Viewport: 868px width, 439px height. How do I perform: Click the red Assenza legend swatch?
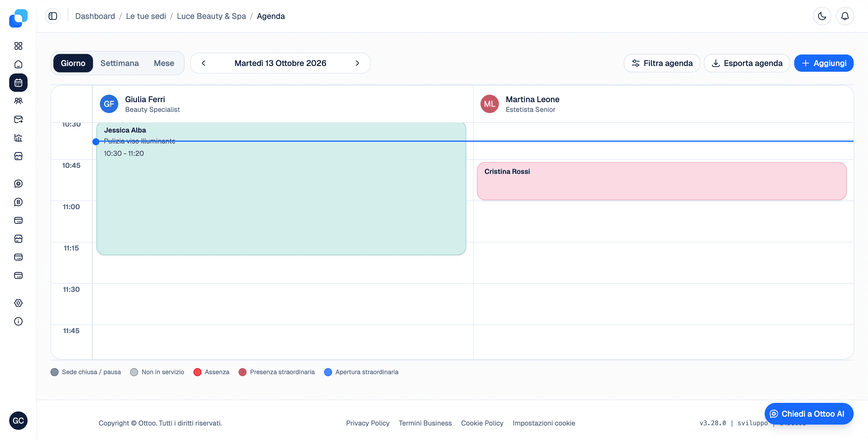[x=197, y=372]
